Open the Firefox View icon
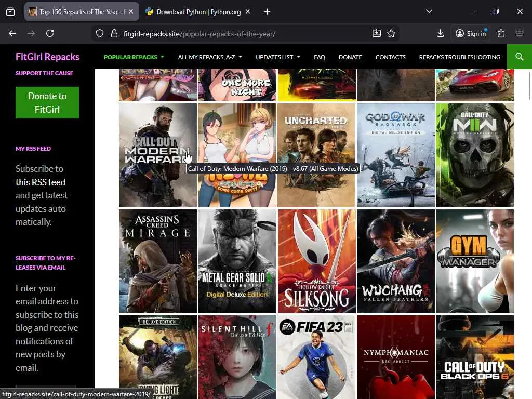 tap(10, 12)
